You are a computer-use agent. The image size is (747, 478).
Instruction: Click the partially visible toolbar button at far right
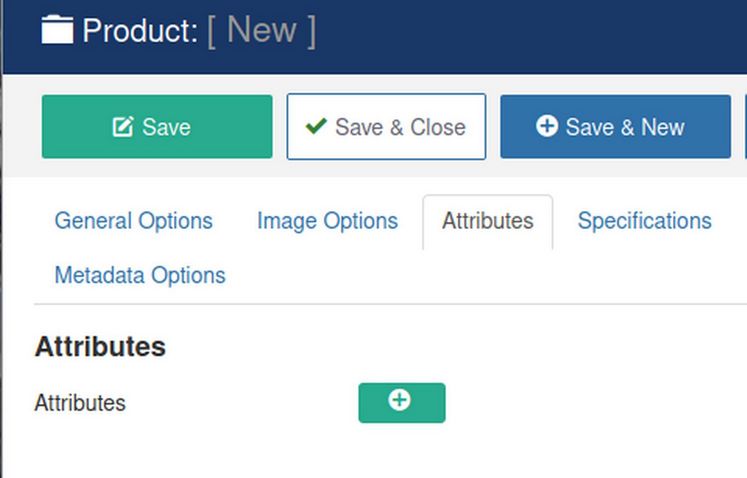click(744, 127)
